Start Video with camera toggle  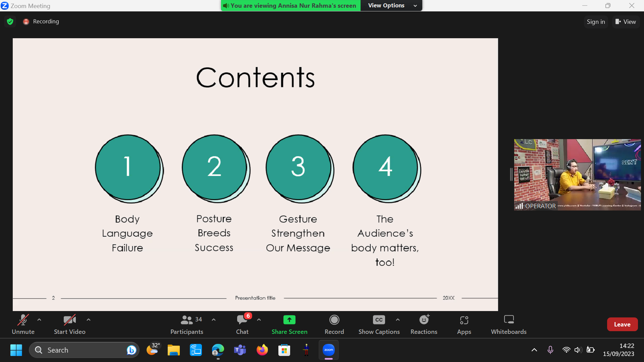click(69, 324)
